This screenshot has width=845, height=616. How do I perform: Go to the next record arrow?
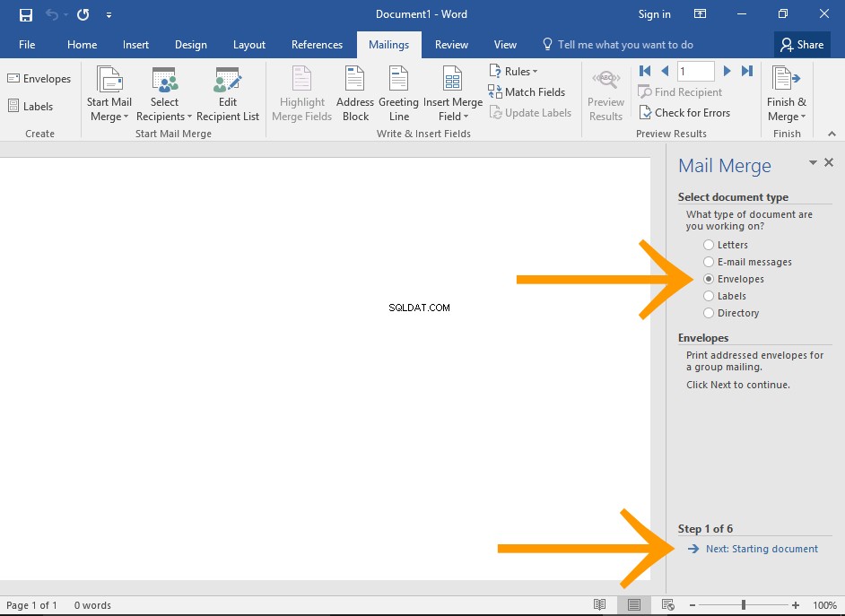(x=727, y=71)
